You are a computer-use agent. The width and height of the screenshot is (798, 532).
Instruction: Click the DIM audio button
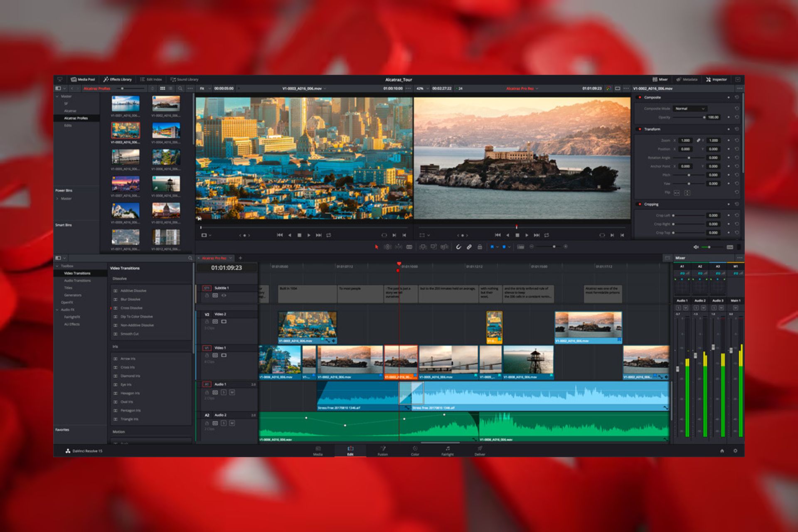[x=730, y=247]
